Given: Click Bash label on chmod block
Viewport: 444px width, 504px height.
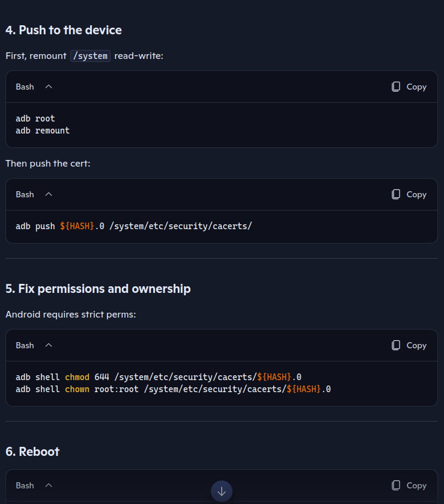Looking at the screenshot, I should (x=25, y=345).
